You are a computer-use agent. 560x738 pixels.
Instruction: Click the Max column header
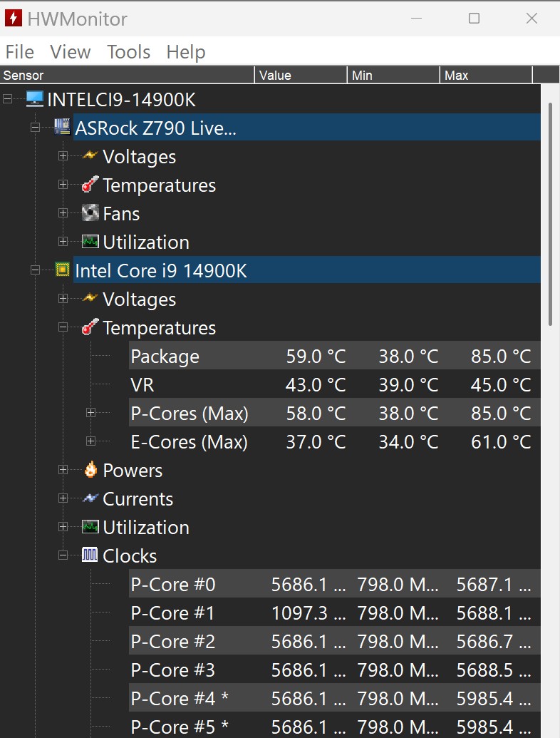[486, 76]
